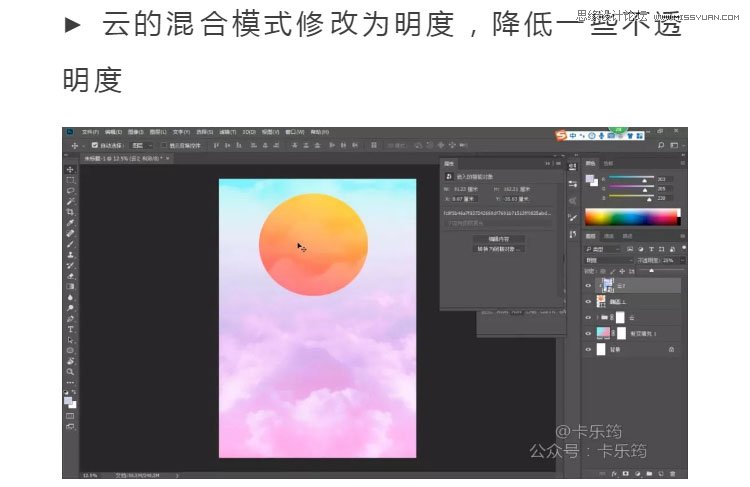Select the Move tool in the toolbar

click(x=70, y=168)
